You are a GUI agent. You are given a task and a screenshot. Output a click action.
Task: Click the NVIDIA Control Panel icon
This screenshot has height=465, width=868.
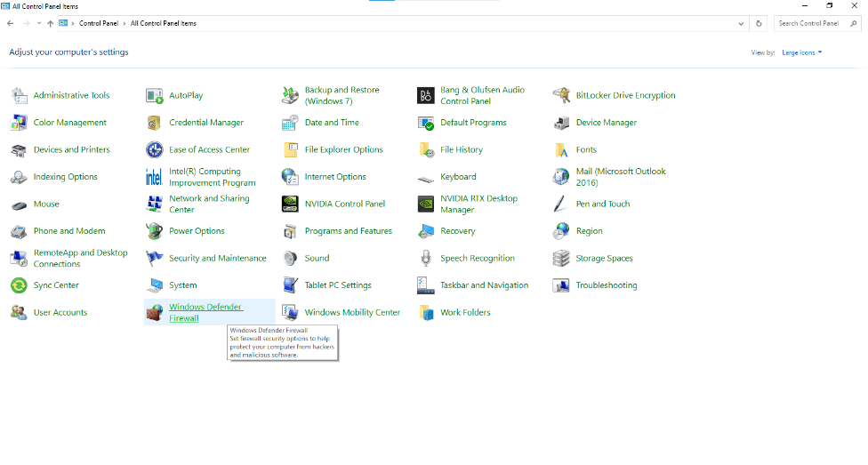click(290, 204)
